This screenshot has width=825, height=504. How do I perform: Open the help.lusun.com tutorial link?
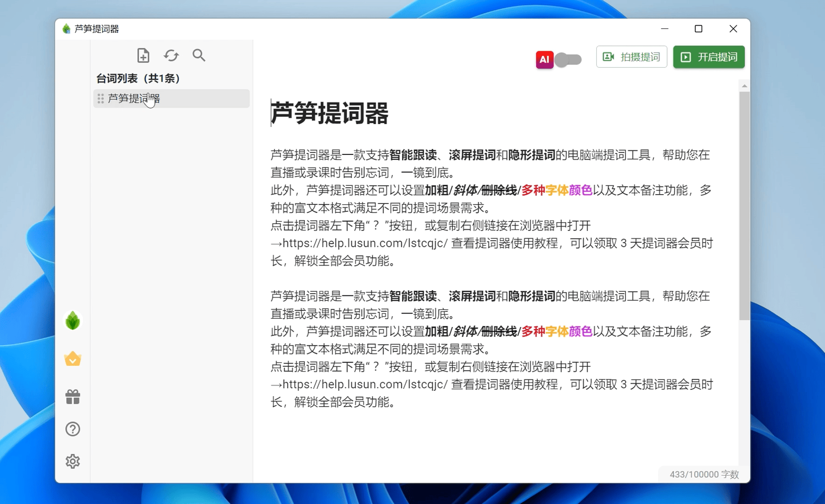pos(363,243)
